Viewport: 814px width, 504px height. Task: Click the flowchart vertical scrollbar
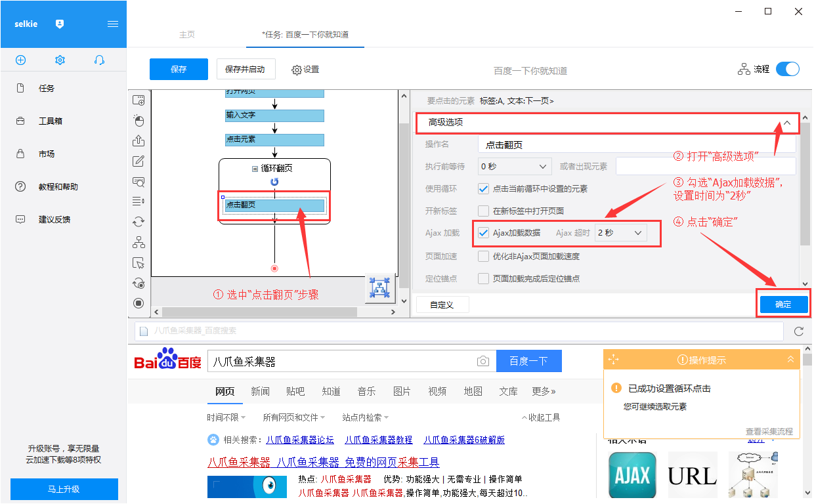(404, 205)
